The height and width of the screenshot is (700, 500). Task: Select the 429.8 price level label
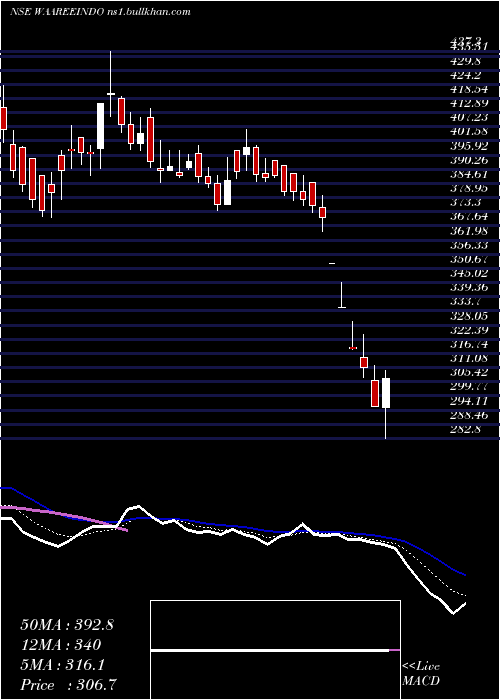[468, 62]
